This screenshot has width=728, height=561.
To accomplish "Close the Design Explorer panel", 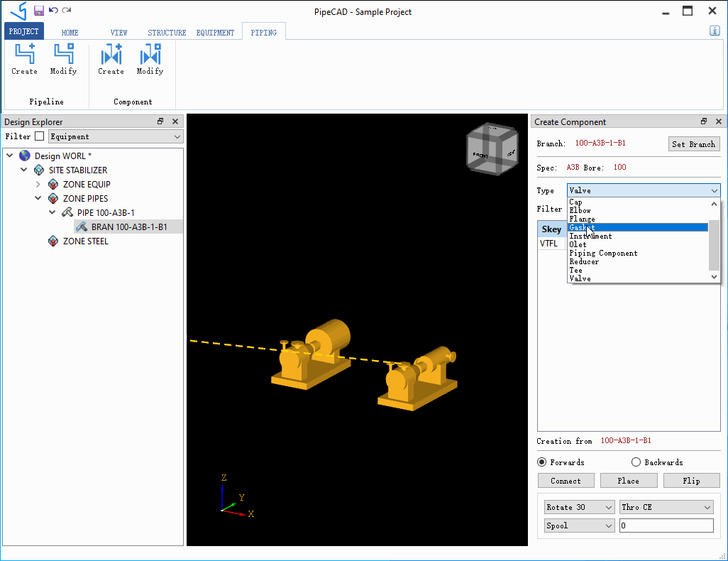I will coord(175,121).
